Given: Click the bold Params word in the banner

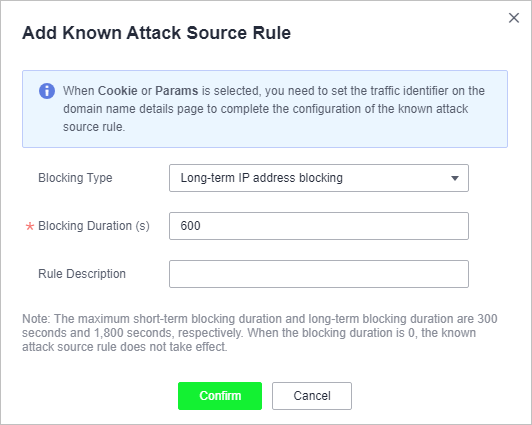Looking at the screenshot, I should 176,91.
